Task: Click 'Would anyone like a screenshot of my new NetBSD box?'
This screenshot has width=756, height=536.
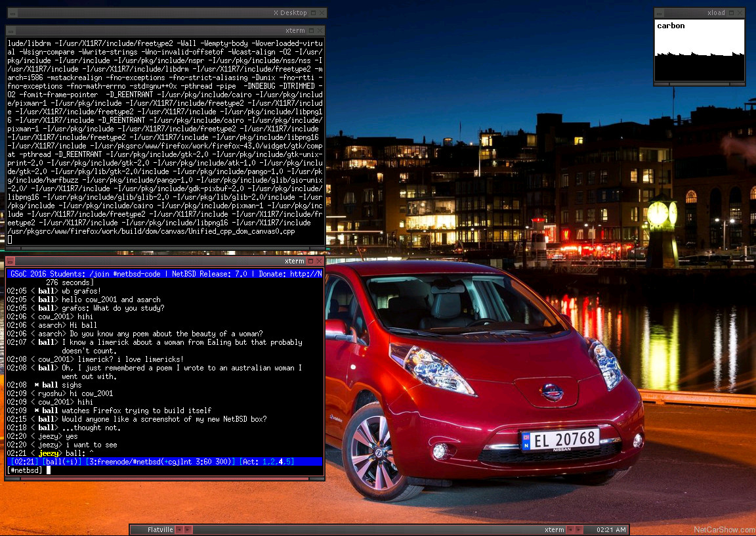Action: click(x=164, y=419)
